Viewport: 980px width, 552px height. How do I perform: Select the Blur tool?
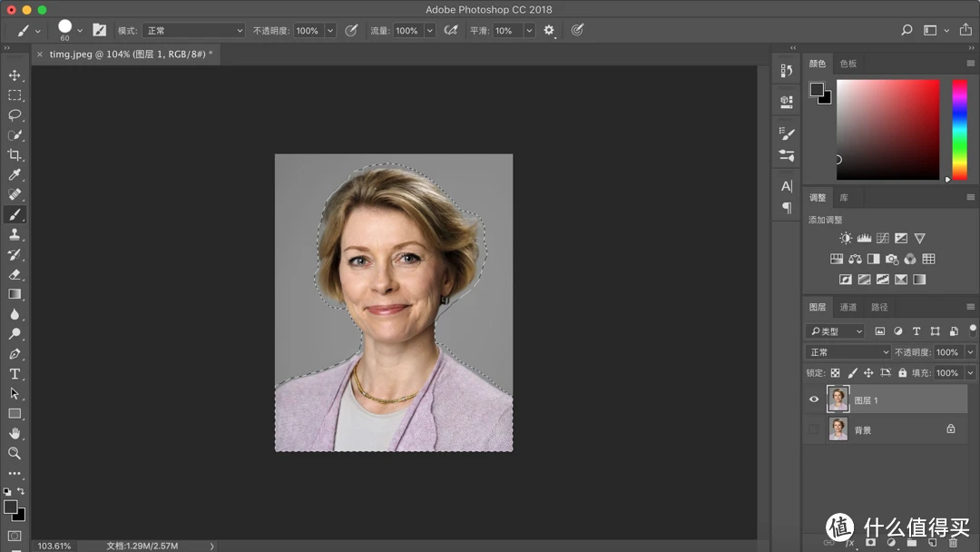[x=15, y=314]
